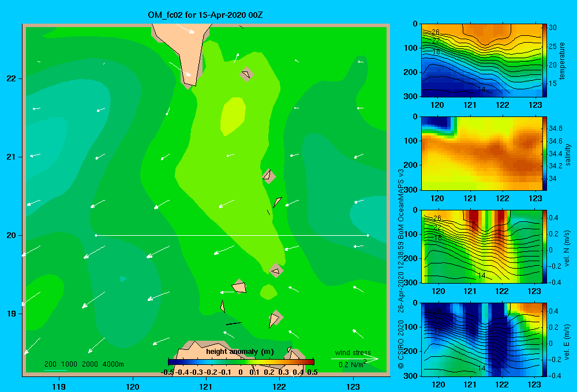Click the 'vel. E (m/s)' label
The height and width of the screenshot is (392, 577).
[x=567, y=341]
